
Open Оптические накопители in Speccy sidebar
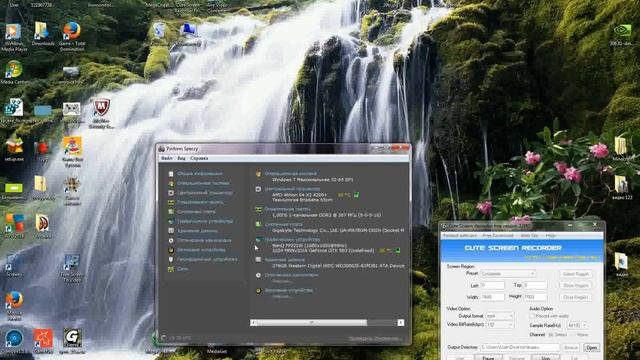204,240
